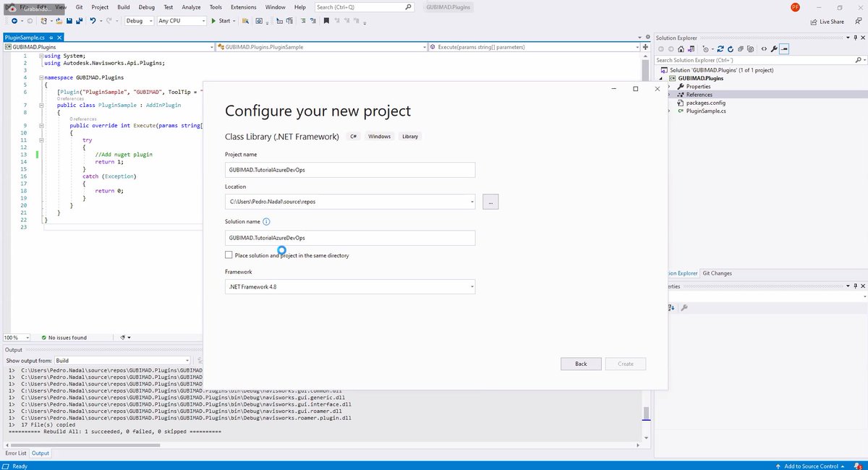Screen dimensions: 868x470
Task: Click the browse location ellipsis button
Action: click(x=490, y=202)
